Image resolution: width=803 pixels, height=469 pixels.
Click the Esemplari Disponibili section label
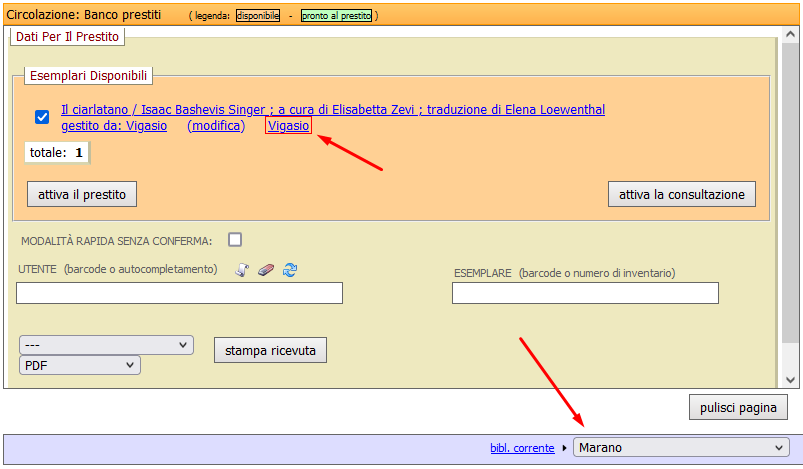click(x=88, y=76)
